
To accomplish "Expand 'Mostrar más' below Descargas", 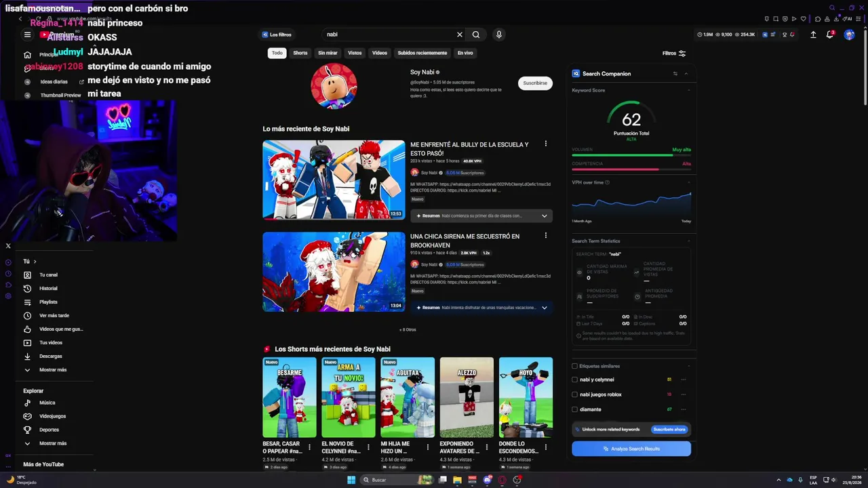I will click(x=52, y=370).
